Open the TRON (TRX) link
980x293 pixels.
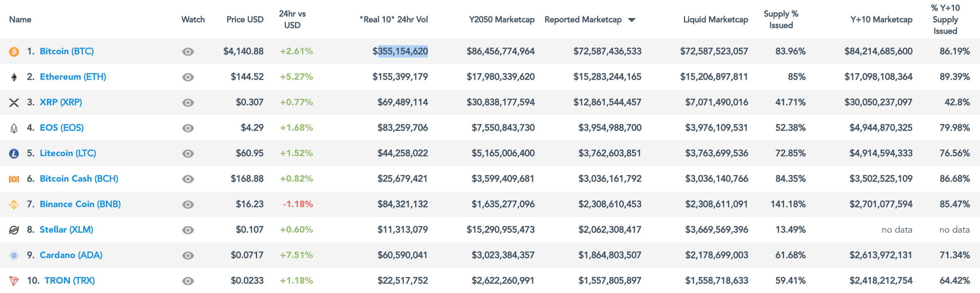point(70,281)
